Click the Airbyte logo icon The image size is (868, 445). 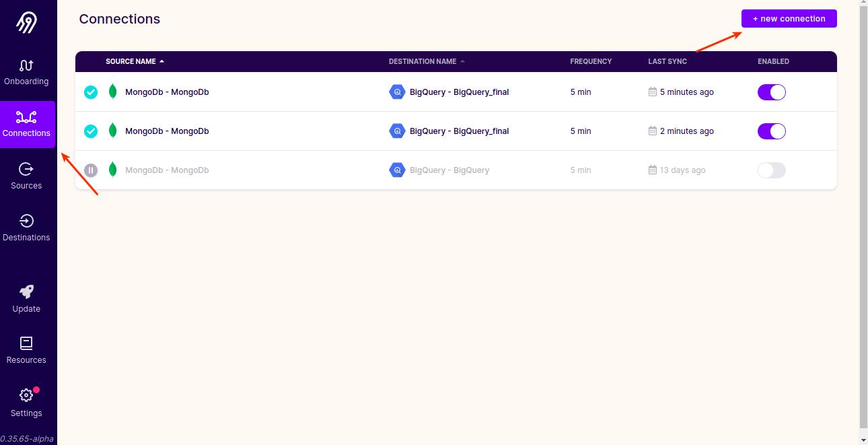click(x=26, y=23)
